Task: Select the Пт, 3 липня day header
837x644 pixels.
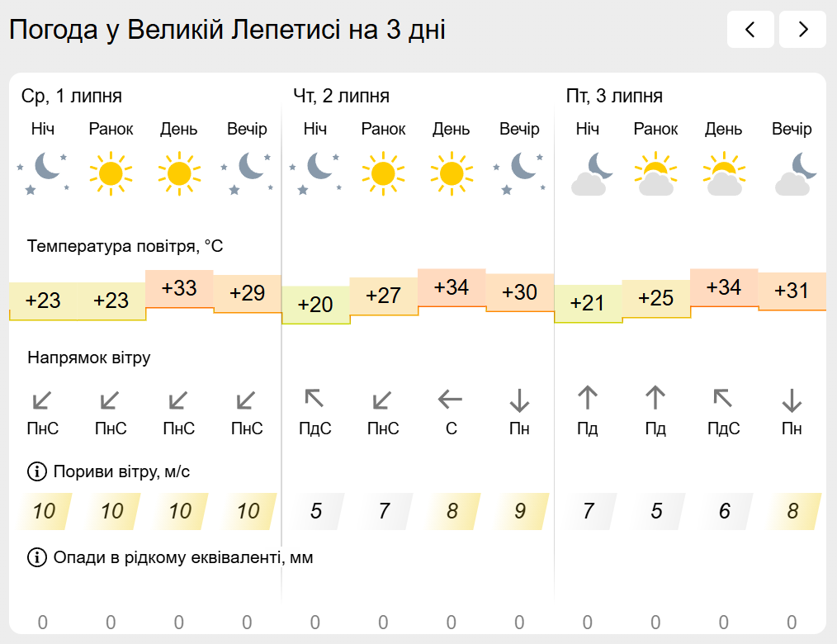Action: click(x=614, y=96)
